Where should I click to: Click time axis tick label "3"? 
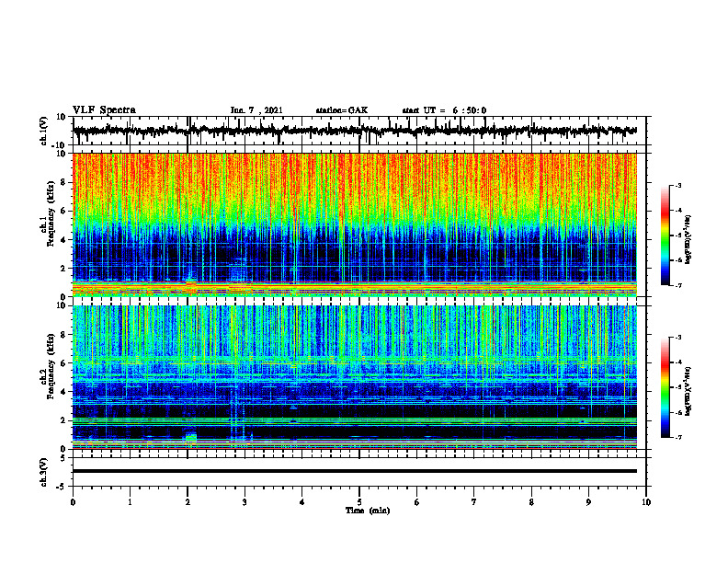[245, 502]
